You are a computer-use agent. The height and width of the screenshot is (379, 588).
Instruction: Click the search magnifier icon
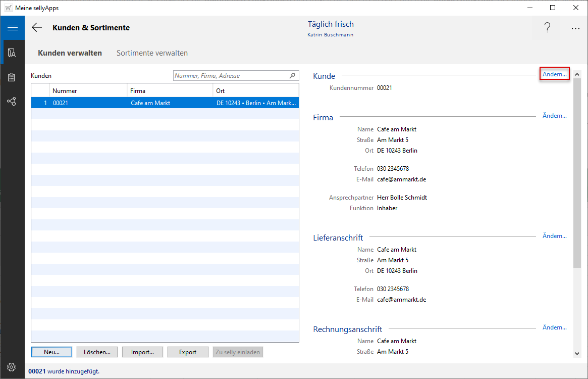coord(292,76)
